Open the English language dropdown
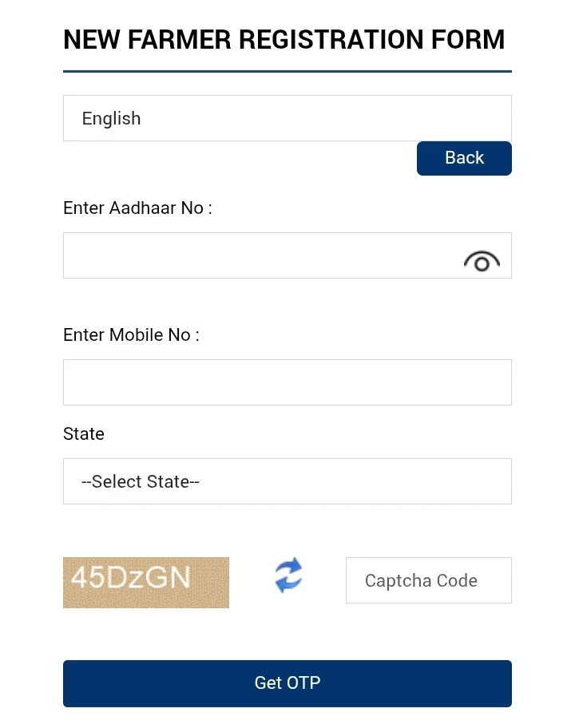 coord(287,118)
